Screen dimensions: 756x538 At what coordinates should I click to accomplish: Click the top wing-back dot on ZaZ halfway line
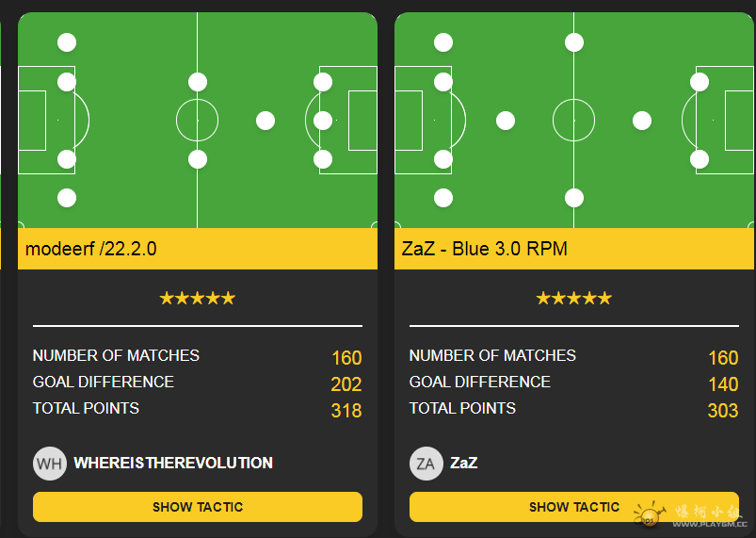[573, 42]
